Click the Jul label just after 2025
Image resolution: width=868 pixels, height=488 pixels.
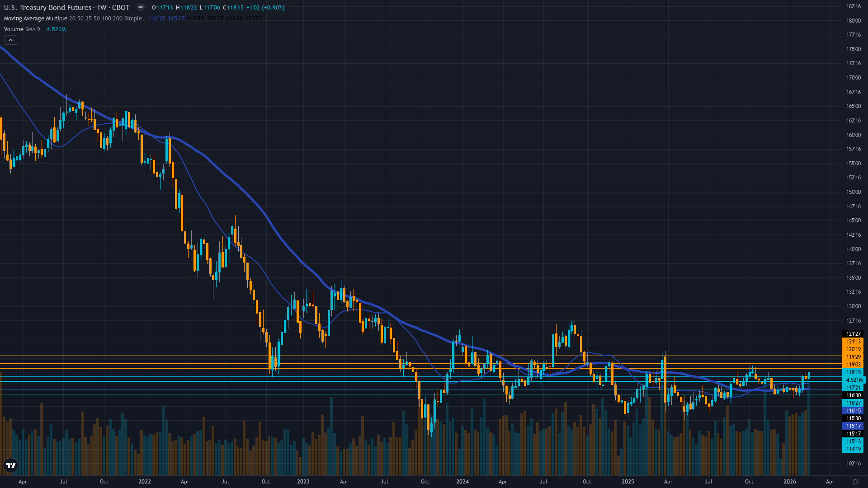pos(708,482)
